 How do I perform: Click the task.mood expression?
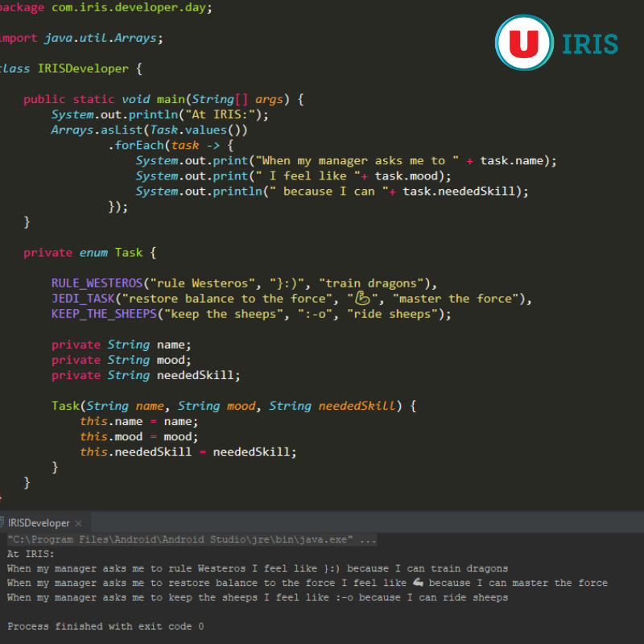pyautogui.click(x=407, y=175)
